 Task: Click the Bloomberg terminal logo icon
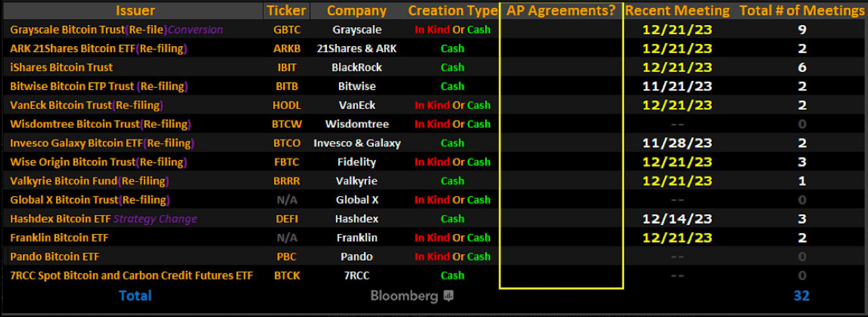[x=449, y=296]
